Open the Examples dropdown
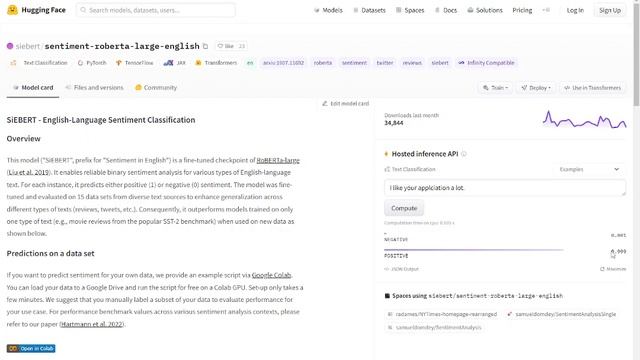 pos(589,169)
